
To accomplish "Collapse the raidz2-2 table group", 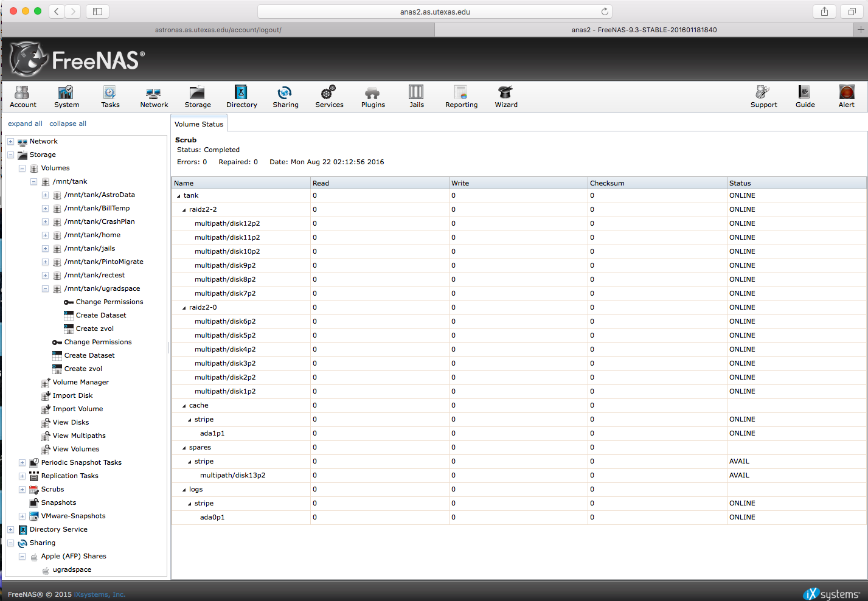I will (x=184, y=210).
